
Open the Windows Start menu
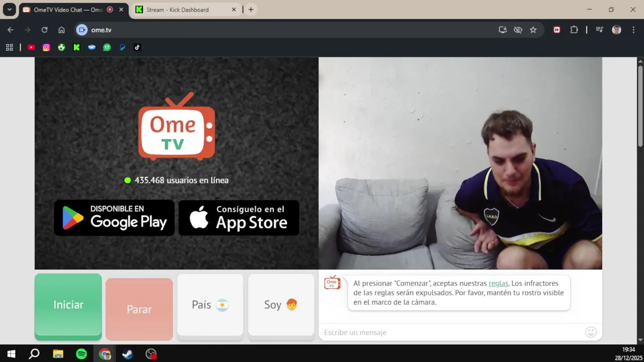point(11,354)
